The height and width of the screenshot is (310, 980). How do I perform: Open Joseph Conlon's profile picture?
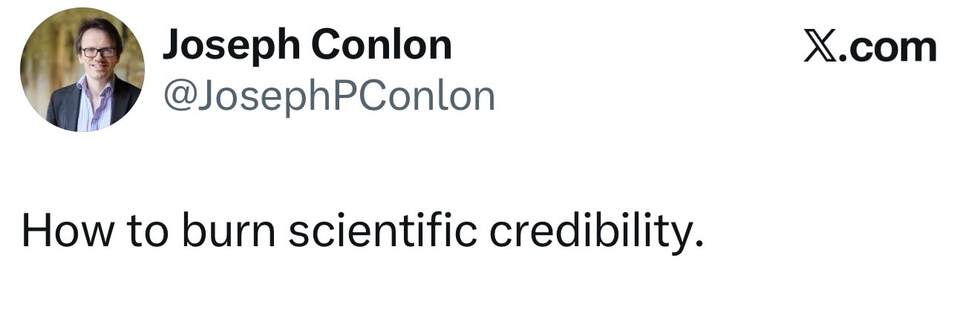pos(82,70)
